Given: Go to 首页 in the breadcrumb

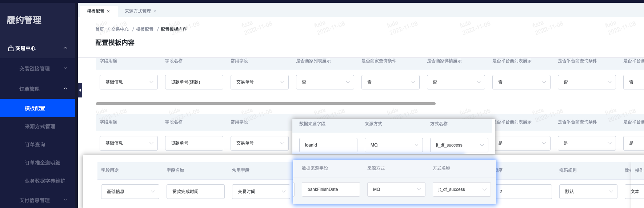Looking at the screenshot, I should click(100, 29).
